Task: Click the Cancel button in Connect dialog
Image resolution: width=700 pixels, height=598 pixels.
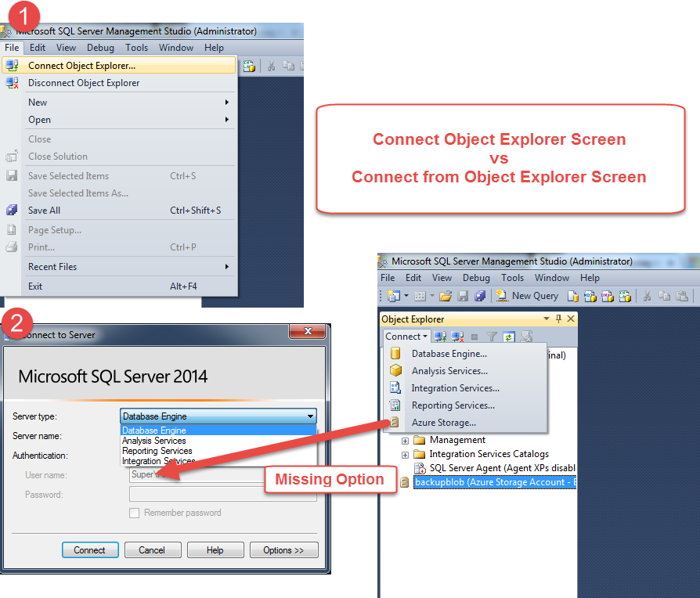Action: (153, 549)
